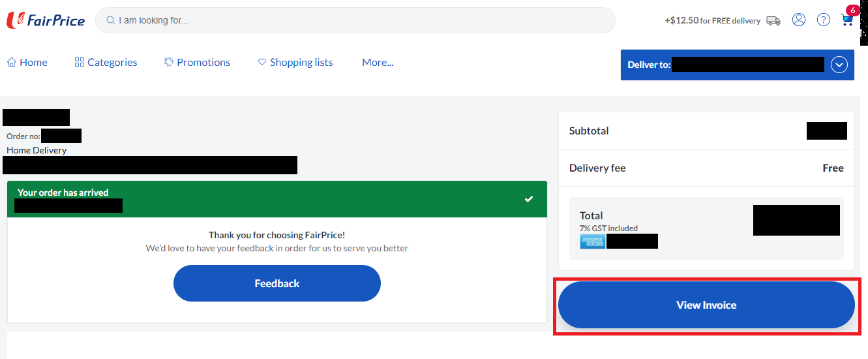
Task: Click the "7% GST included" text
Action: [x=609, y=228]
